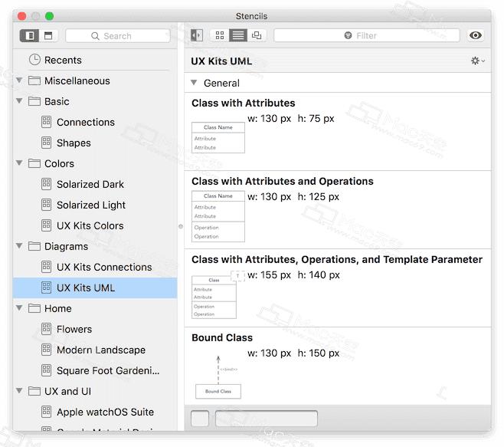504x447 pixels.
Task: Collapse the UX and UI folder
Action: (19, 391)
